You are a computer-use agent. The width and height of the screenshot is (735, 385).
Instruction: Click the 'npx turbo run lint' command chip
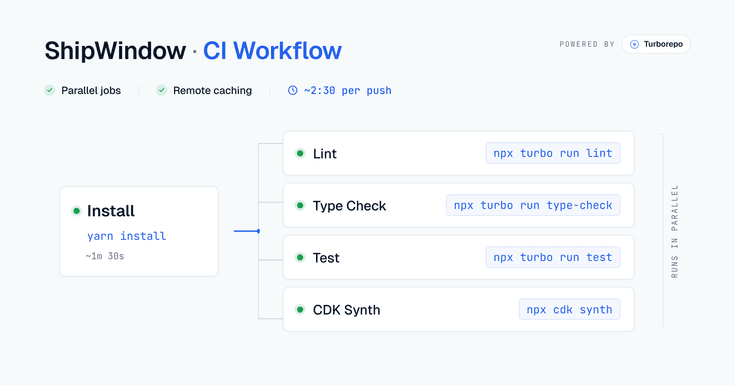pyautogui.click(x=553, y=153)
